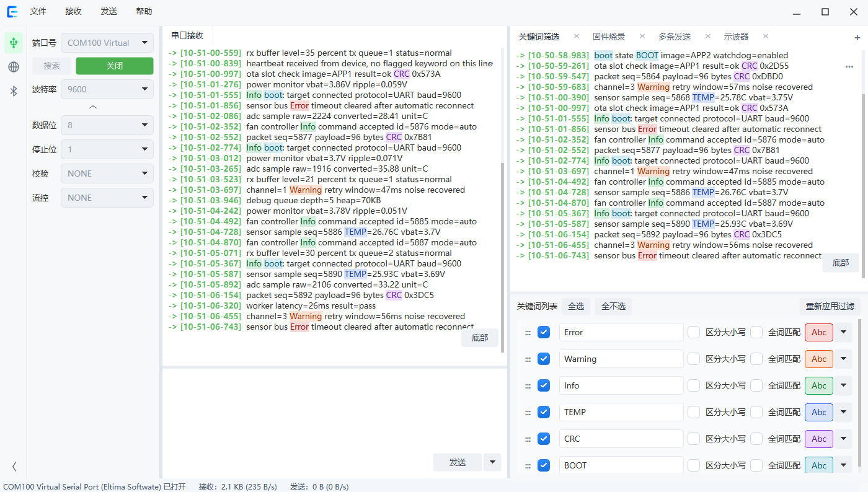Click the drag handle of the CRC keyword

528,439
